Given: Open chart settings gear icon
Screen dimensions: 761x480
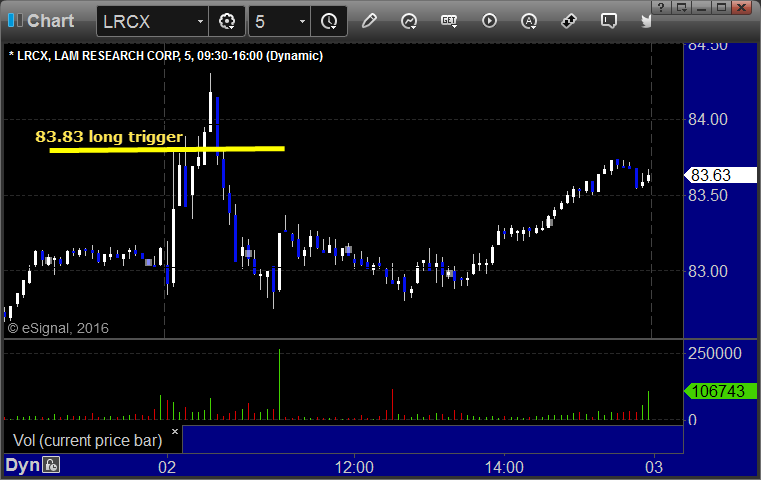Looking at the screenshot, I should tap(227, 21).
